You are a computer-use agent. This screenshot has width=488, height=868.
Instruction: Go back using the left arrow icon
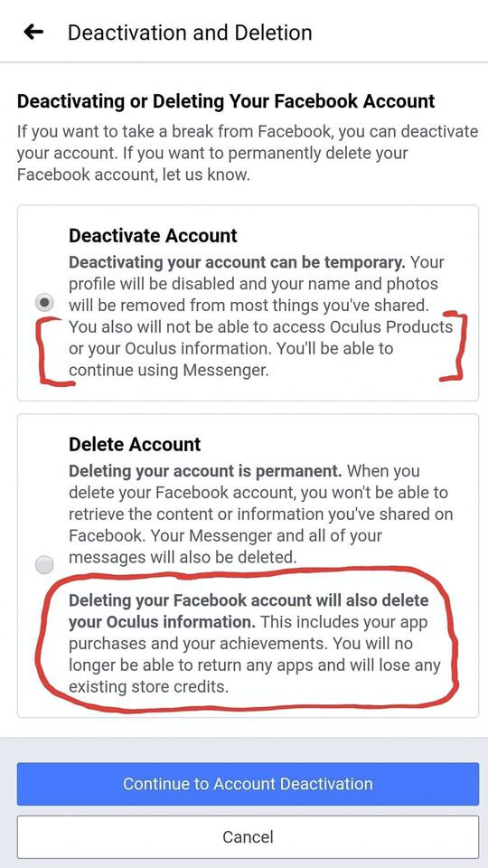[33, 33]
